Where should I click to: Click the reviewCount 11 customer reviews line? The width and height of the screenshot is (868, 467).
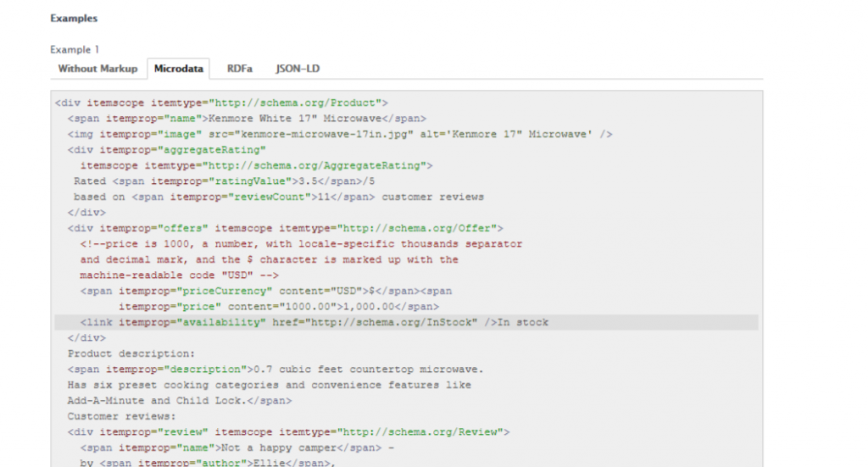pos(278,197)
